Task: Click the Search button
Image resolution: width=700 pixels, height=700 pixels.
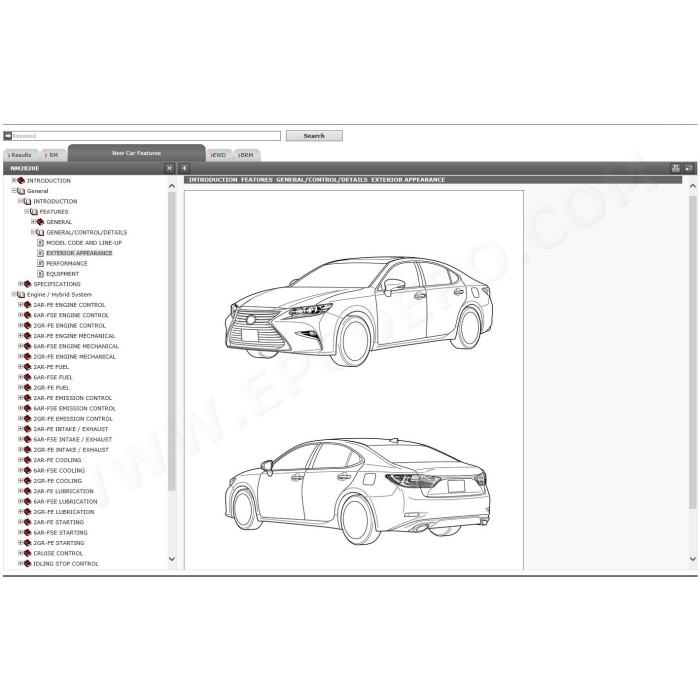Action: 314,136
